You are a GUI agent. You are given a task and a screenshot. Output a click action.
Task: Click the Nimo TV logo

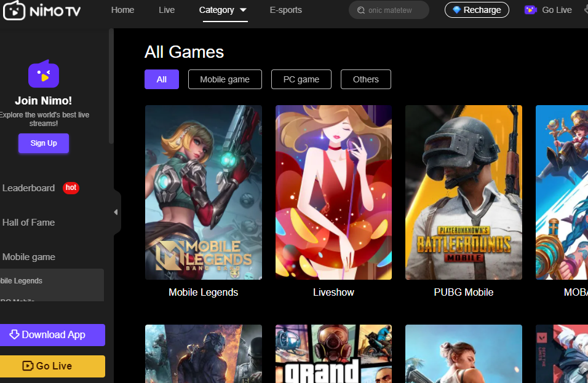point(42,10)
